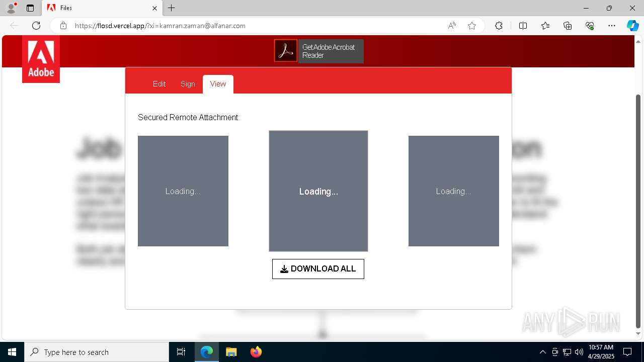Select the Files browser tab
Screen dimensions: 644x362
coord(102,8)
